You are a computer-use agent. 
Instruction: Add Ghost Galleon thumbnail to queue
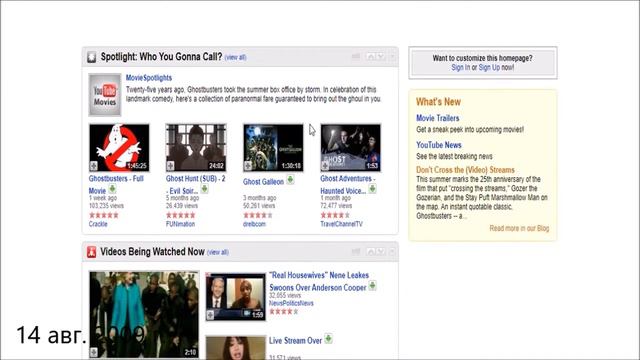pos(247,166)
